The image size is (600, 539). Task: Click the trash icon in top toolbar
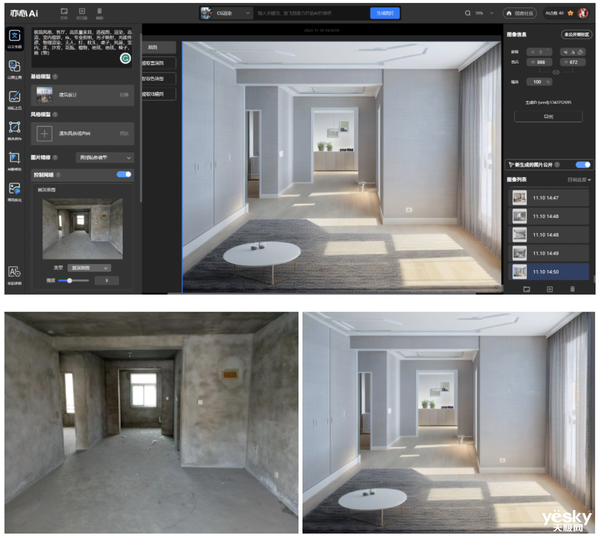click(99, 13)
